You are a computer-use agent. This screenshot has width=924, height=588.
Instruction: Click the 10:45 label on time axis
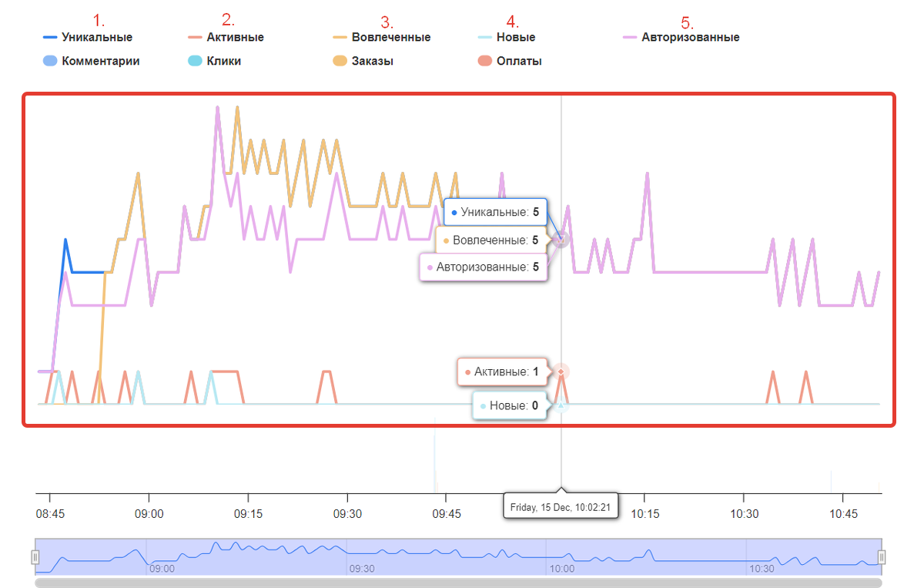[843, 512]
